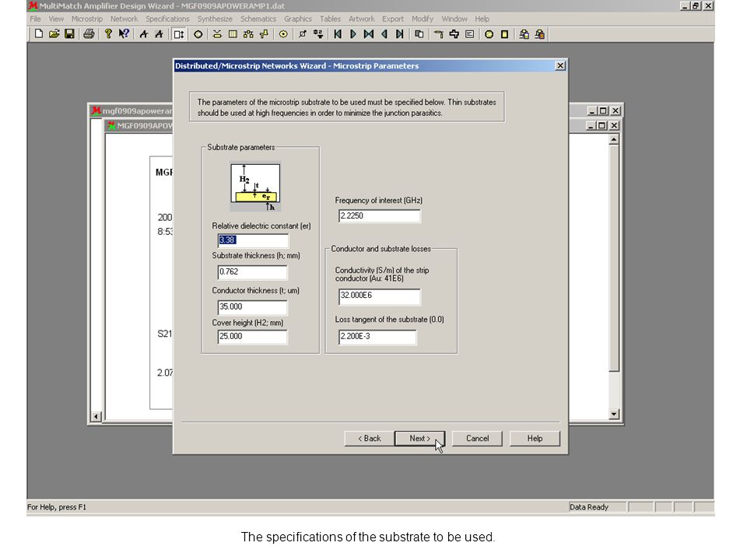The height and width of the screenshot is (560, 747).
Task: Click the target circle-with-dot toolbar icon
Action: (283, 34)
